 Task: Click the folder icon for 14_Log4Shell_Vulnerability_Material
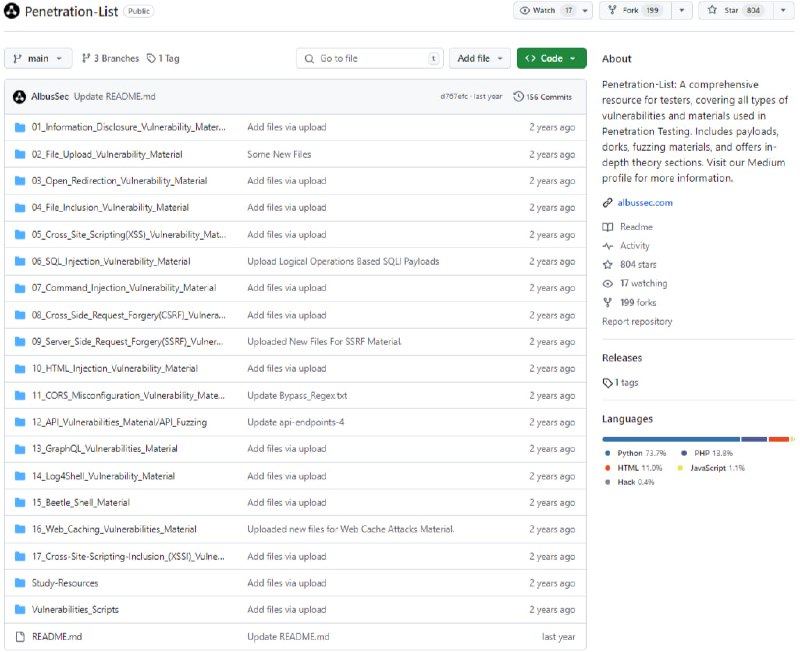click(20, 476)
